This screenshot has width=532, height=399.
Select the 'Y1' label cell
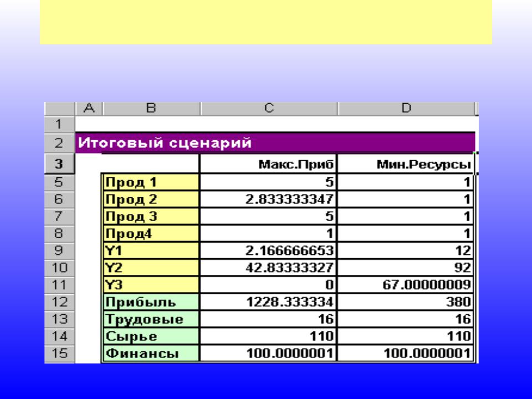151,250
